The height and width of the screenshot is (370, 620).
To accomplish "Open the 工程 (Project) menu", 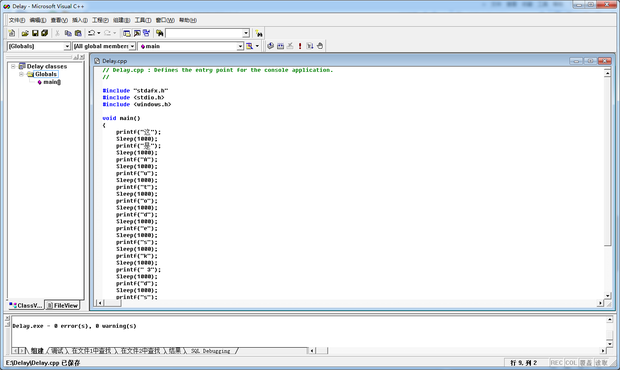I will tap(100, 20).
